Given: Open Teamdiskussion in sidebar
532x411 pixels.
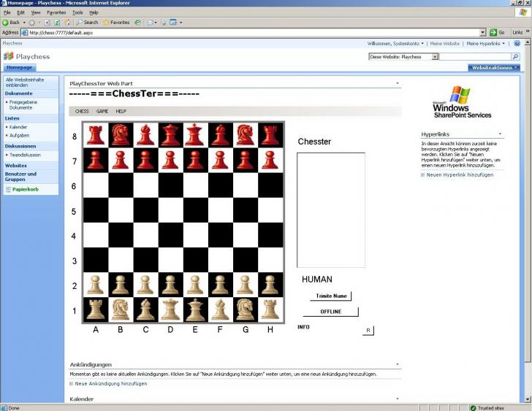Looking at the screenshot, I should 25,155.
